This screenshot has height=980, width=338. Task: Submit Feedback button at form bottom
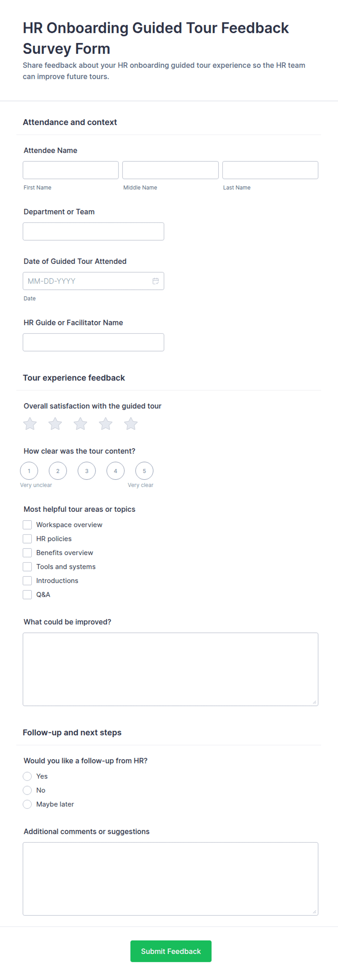click(x=171, y=951)
